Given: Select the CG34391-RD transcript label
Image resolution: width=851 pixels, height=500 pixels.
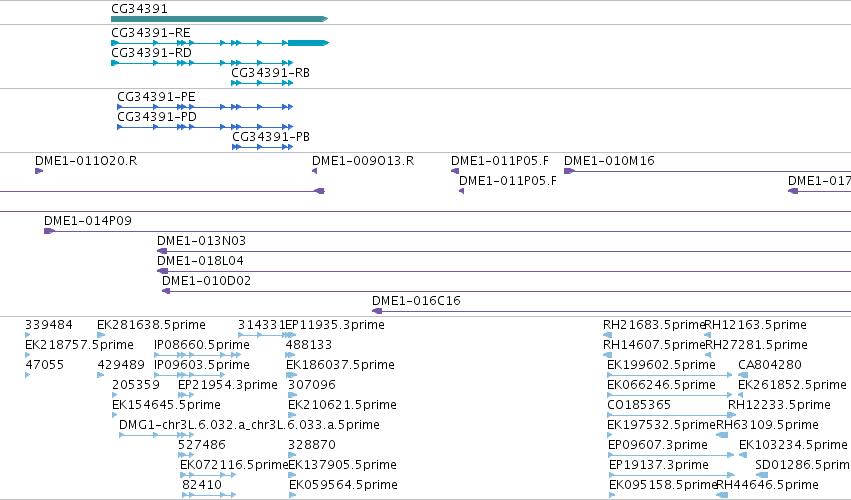Looking at the screenshot, I should tap(151, 53).
